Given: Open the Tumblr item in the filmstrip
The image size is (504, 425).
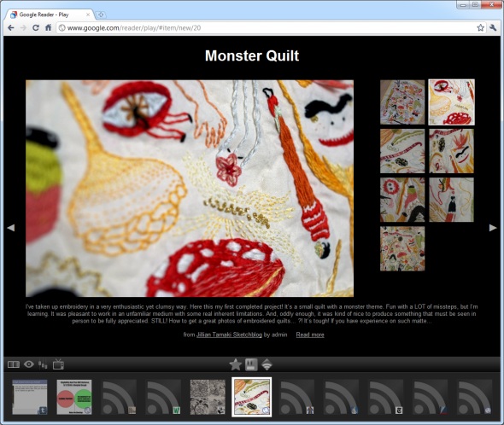Looking at the screenshot, I should click(30, 397).
